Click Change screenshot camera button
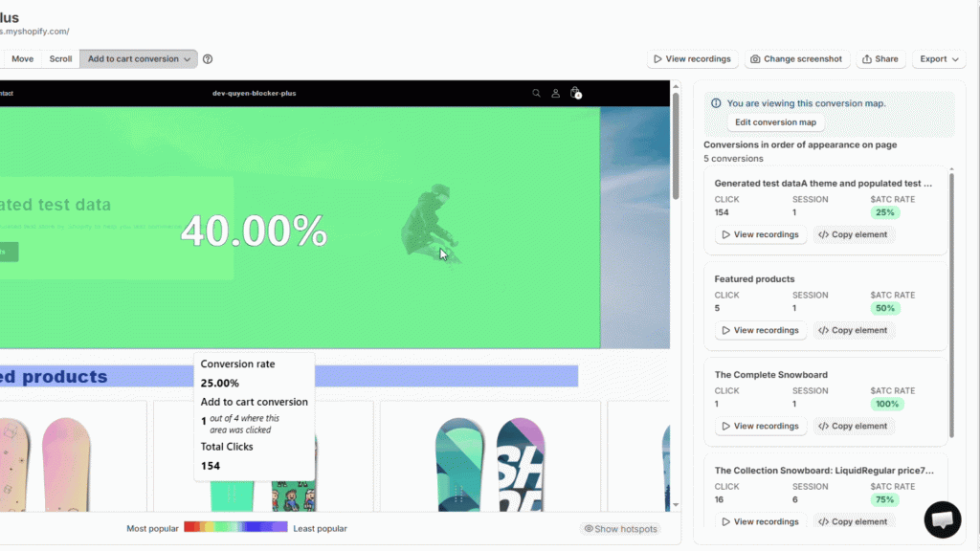The width and height of the screenshot is (980, 551). pos(796,59)
